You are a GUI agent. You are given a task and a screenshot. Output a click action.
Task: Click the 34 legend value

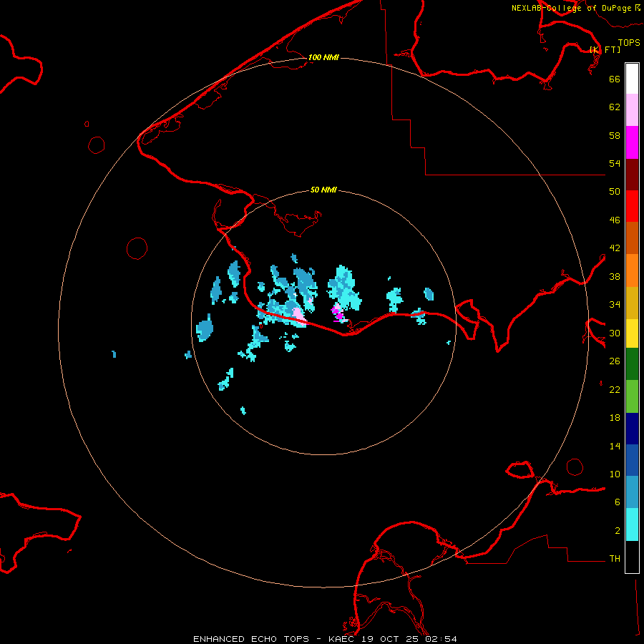tap(615, 305)
